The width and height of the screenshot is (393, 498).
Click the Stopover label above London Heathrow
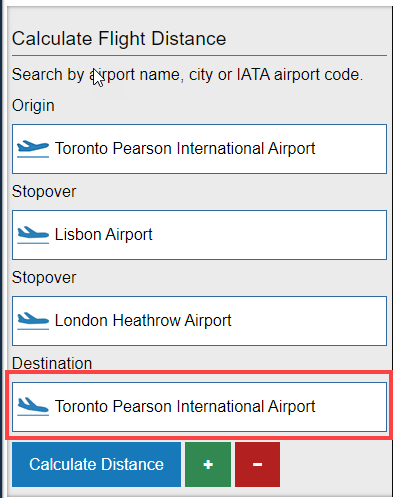(44, 278)
